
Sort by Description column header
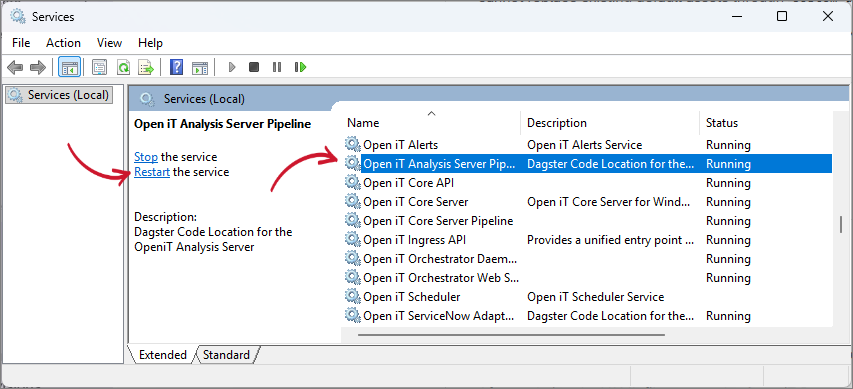point(610,123)
